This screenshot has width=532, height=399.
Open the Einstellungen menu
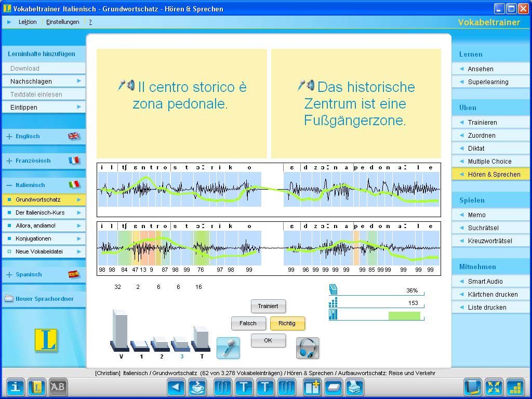[63, 22]
